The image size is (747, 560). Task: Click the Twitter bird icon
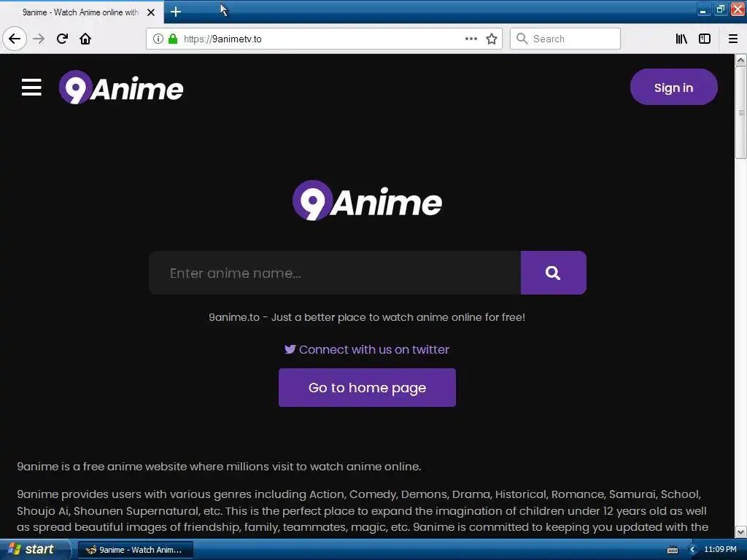click(x=290, y=349)
